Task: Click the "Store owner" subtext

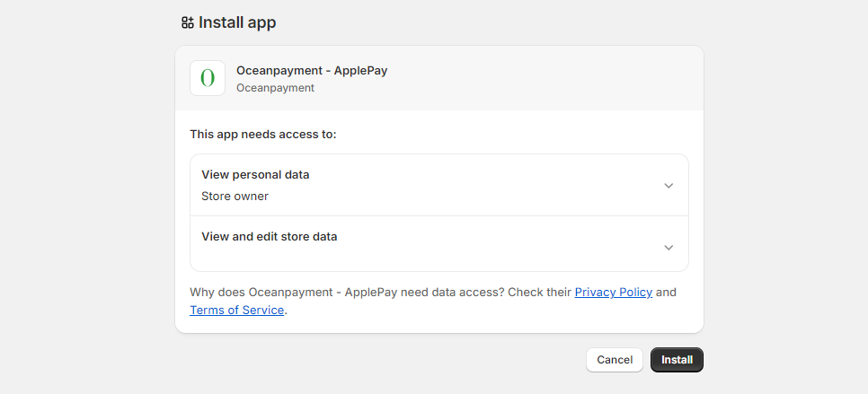Action: pyautogui.click(x=235, y=197)
